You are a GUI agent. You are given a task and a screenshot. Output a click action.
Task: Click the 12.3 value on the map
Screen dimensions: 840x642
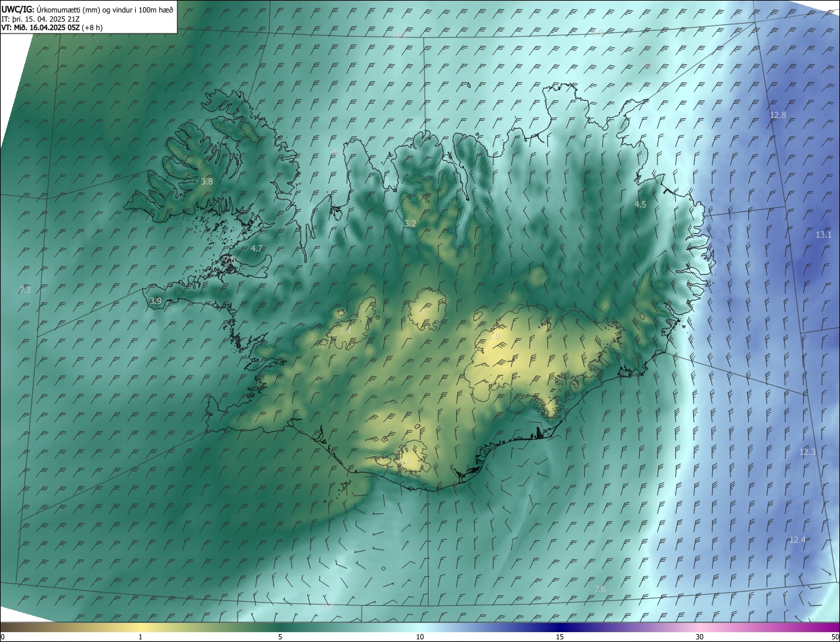[807, 452]
